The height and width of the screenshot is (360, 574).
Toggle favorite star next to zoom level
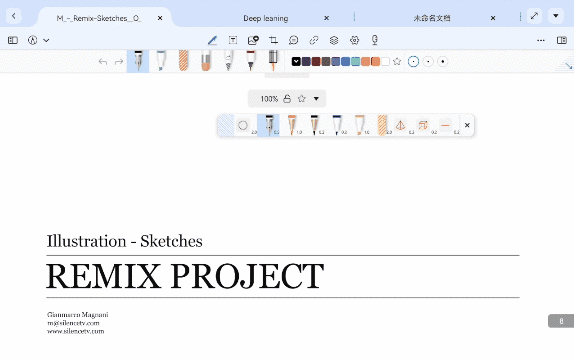click(302, 99)
